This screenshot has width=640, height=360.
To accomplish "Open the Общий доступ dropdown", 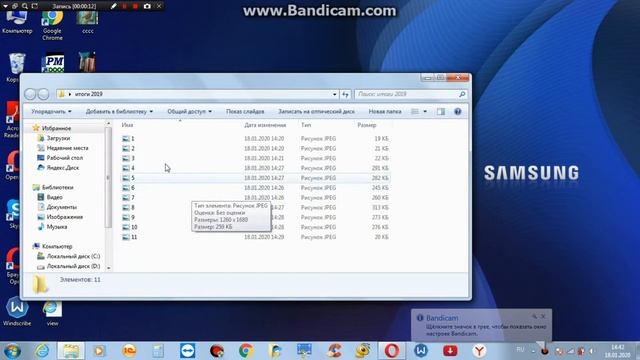I will (x=189, y=111).
